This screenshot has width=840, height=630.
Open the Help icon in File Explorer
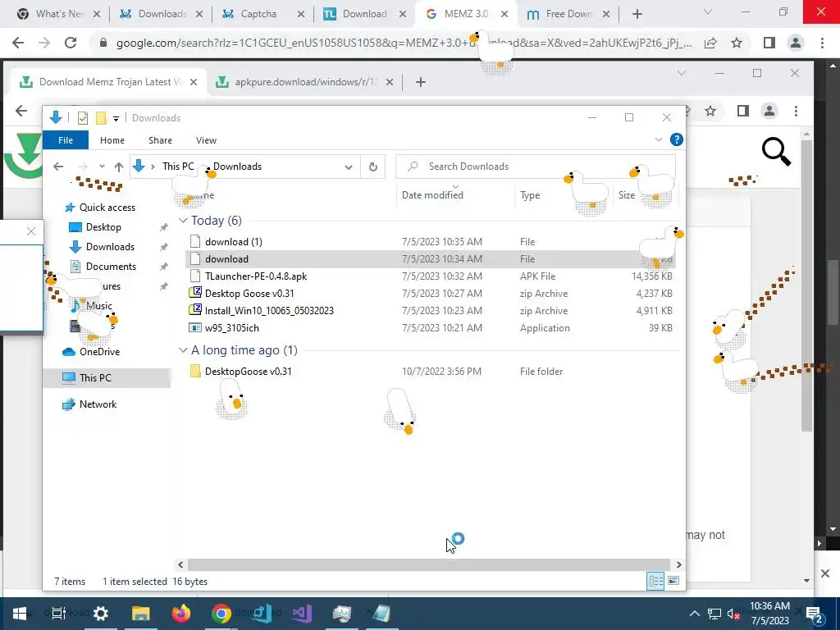point(677,139)
